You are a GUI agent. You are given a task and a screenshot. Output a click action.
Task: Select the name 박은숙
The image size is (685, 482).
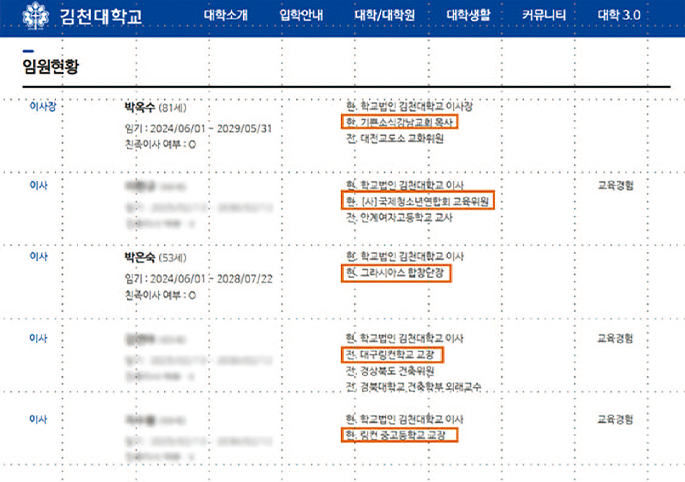point(140,257)
